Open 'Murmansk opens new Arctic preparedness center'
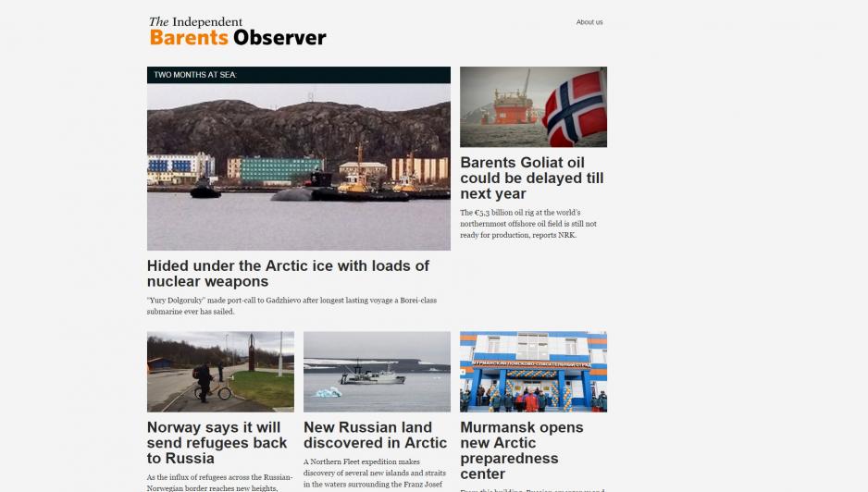The width and height of the screenshot is (868, 492). point(522,450)
